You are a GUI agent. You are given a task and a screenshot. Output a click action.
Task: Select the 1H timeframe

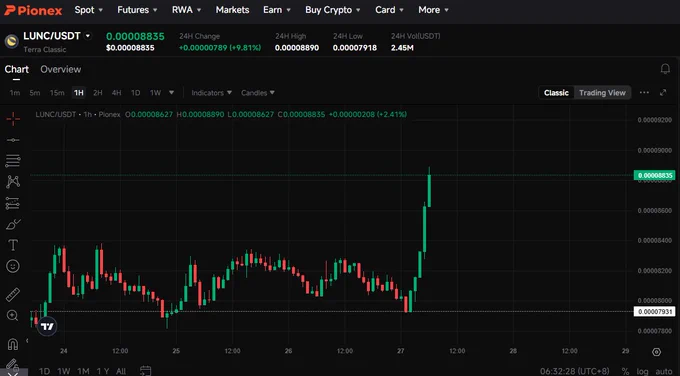pos(78,93)
